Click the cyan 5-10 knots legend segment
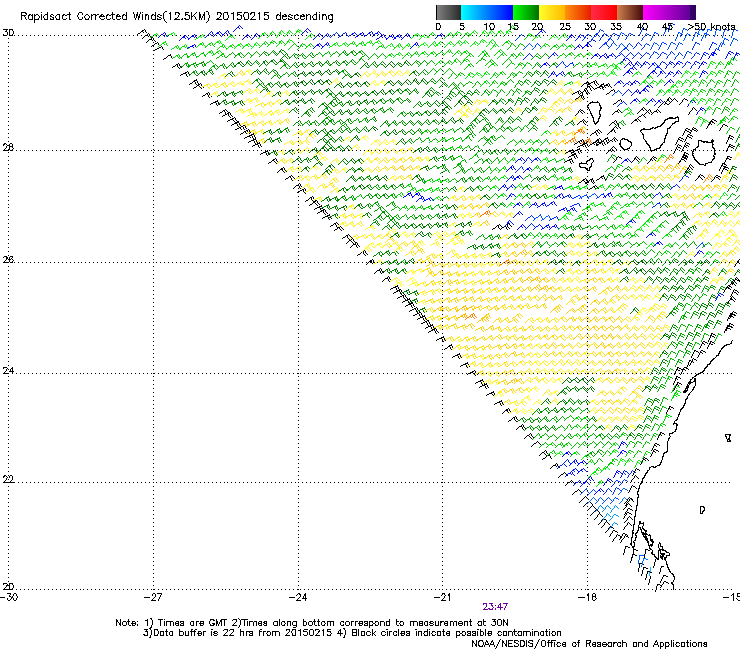The height and width of the screenshot is (650, 740). point(474,12)
